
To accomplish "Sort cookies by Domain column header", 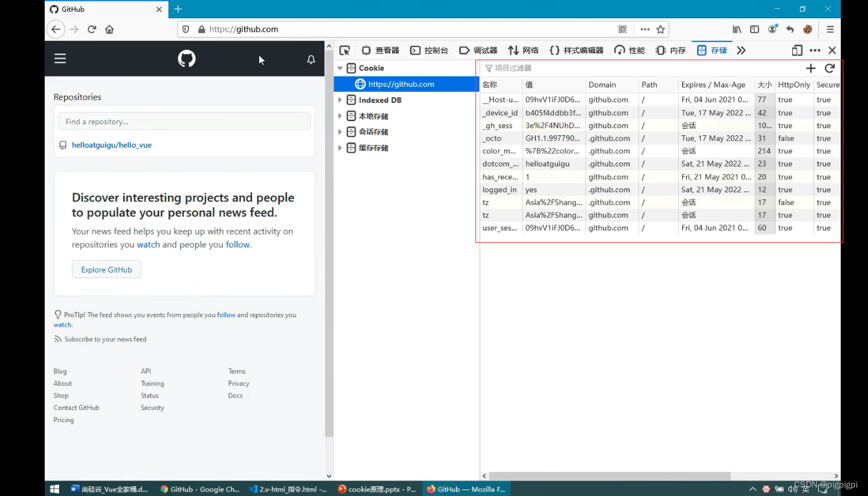I will pos(611,85).
